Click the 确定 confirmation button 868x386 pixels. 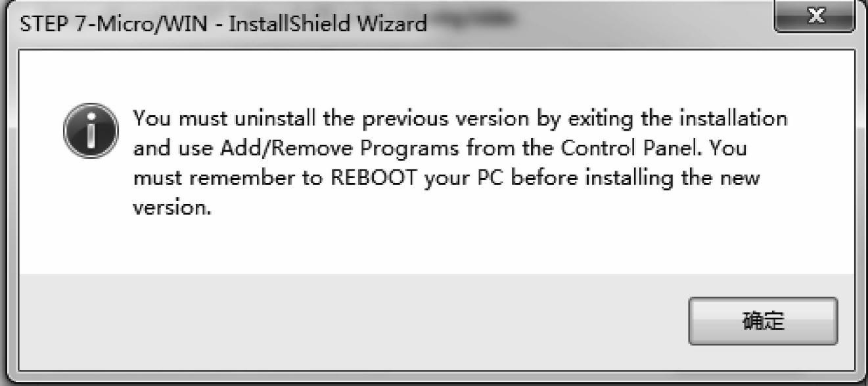coord(762,321)
